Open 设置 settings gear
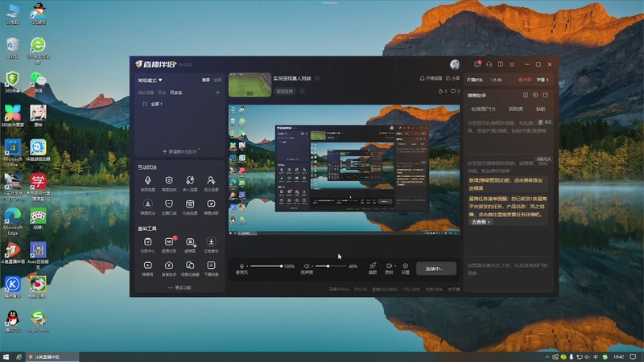Image resolution: width=644 pixels, height=362 pixels. coord(406,269)
